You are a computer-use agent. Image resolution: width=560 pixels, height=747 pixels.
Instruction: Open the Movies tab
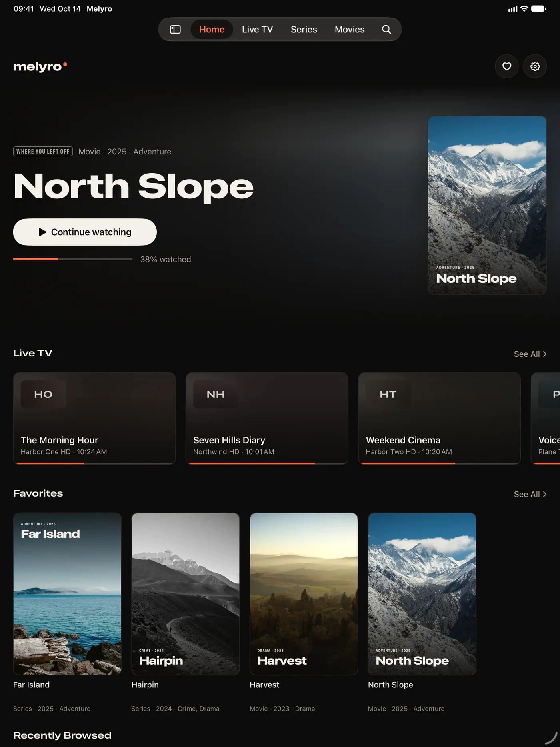pos(350,29)
